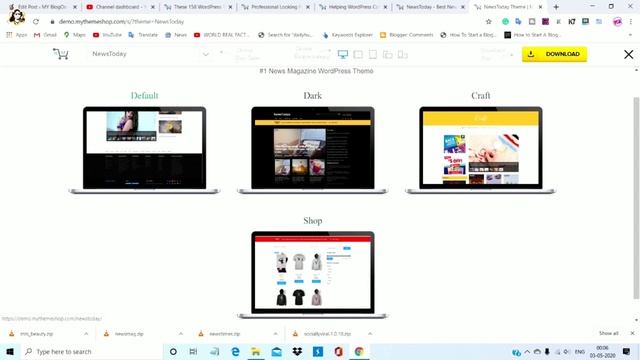Click the landscape phone preview icon
This screenshot has width=640, height=360.
point(387,54)
